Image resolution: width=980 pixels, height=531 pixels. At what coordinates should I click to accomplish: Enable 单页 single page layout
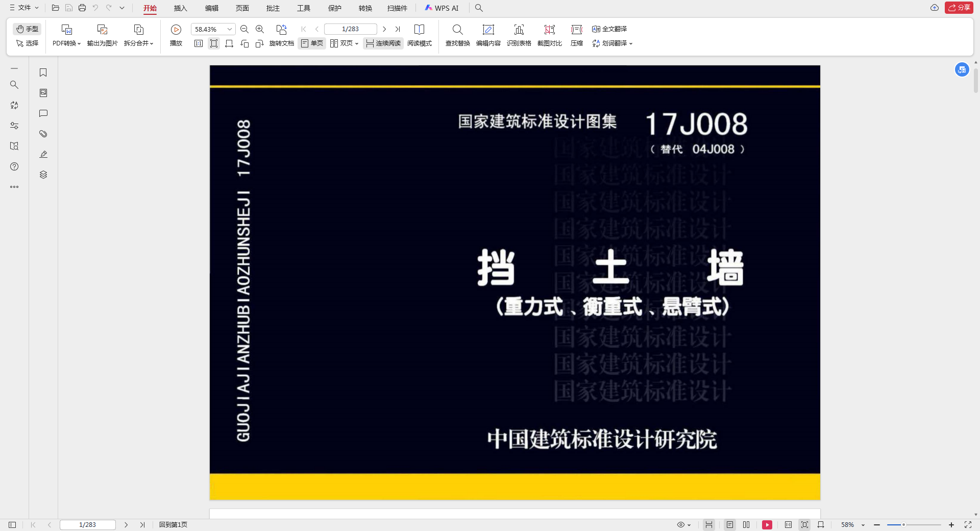312,43
